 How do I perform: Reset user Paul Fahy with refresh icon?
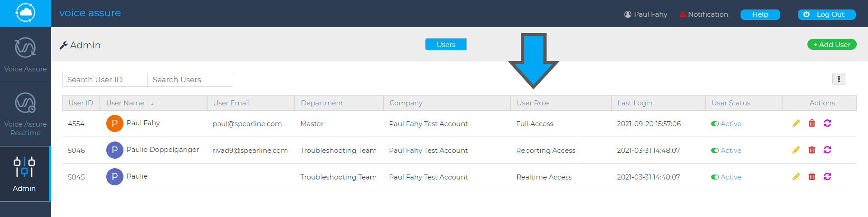827,123
